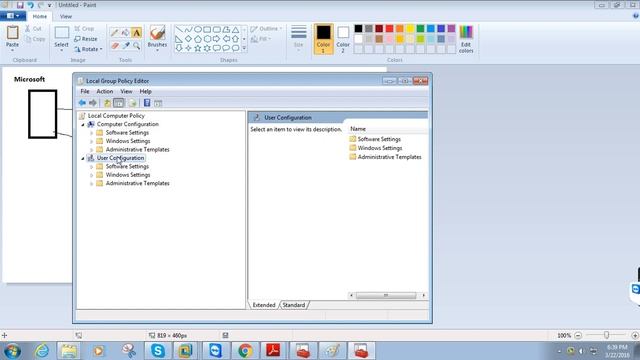Switch to the View ribbon tab in Paint
Image resolution: width=640 pixels, height=360 pixels.
(x=66, y=16)
